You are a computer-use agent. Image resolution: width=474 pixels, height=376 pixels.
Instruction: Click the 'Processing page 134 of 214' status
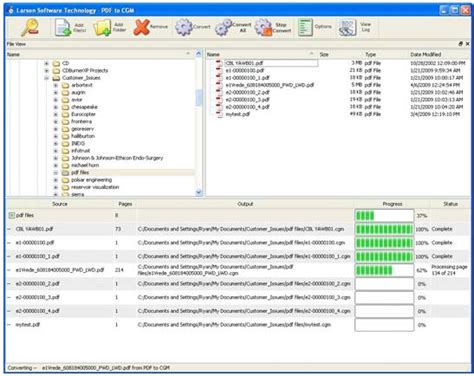coord(449,270)
